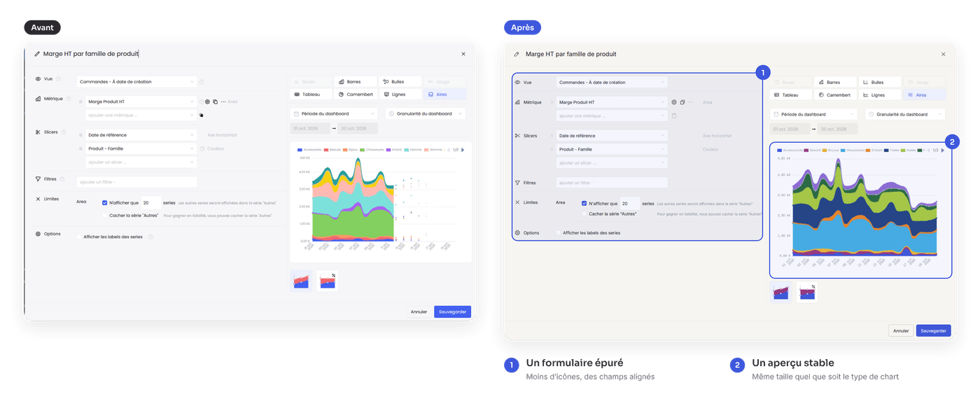Viewport: 980px width, 418px height.
Task: Go to next legend page in the Après chart
Action: coord(943,150)
